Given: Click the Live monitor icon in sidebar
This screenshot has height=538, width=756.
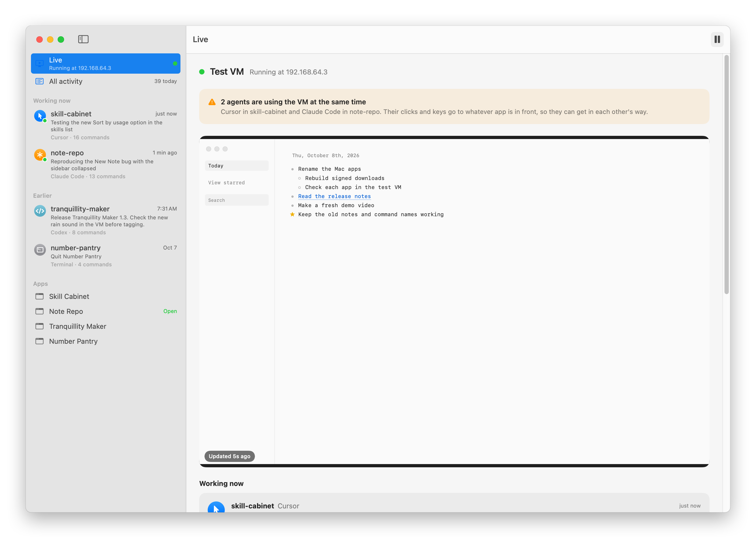Looking at the screenshot, I should click(40, 64).
